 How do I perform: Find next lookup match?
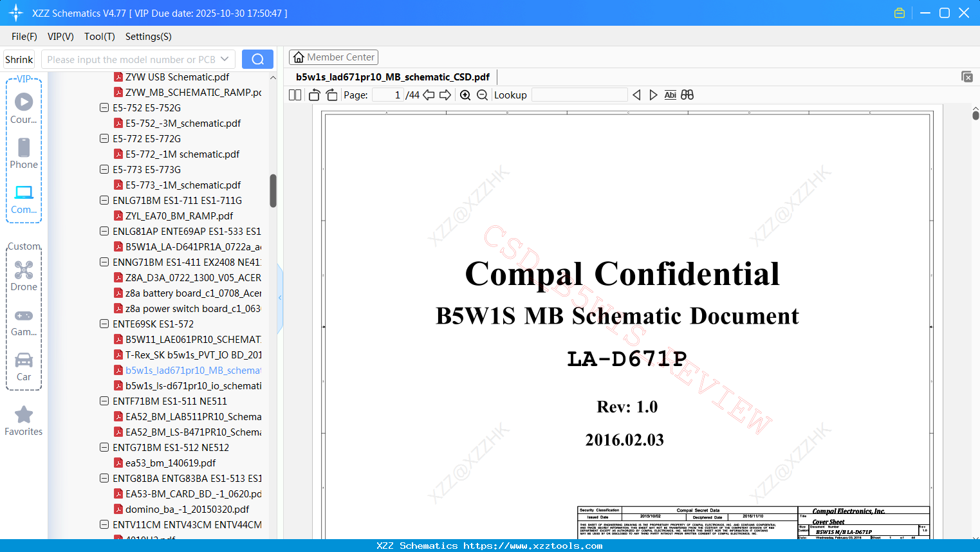653,95
